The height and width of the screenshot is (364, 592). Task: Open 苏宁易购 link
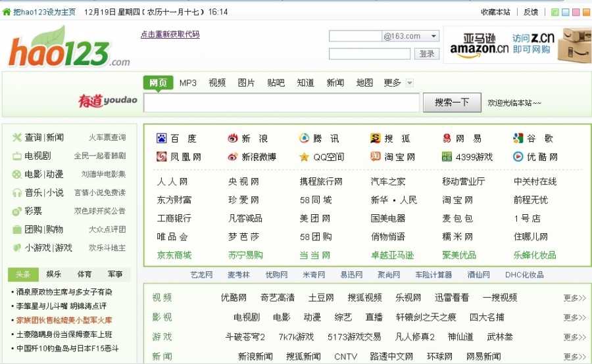coord(245,256)
